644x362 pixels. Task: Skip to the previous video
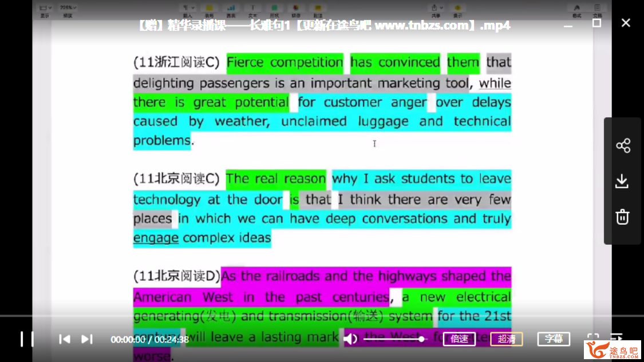coord(65,339)
